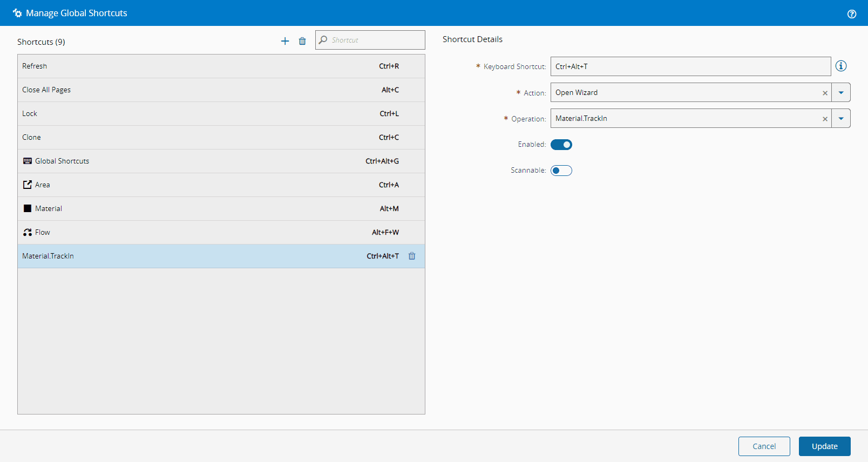Click the add shortcut plus icon
The width and height of the screenshot is (868, 462).
pos(285,41)
